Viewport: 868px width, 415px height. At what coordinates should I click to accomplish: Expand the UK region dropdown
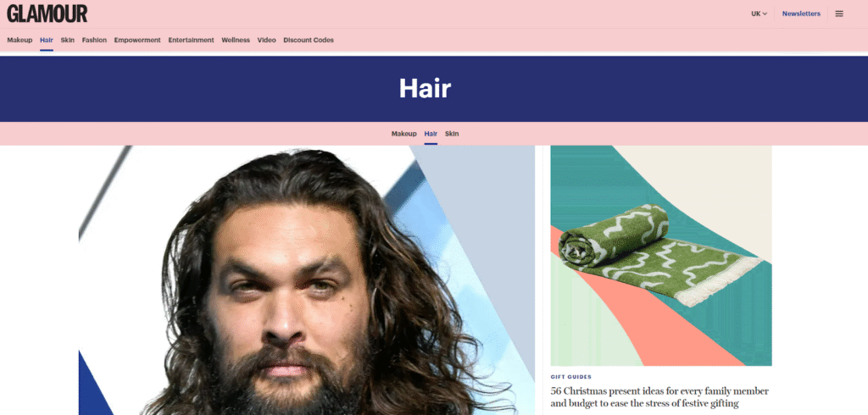(759, 14)
